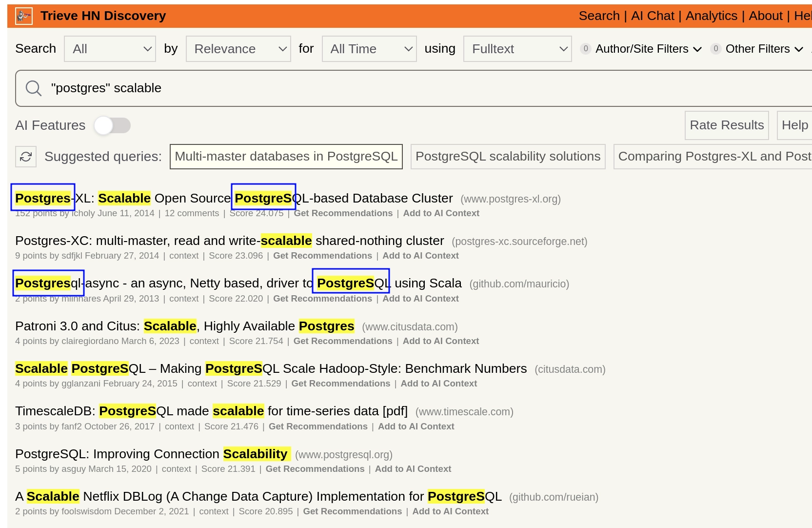Screen dimensions: 812x528
Task: Open the All Time range dropdown
Action: pos(370,49)
